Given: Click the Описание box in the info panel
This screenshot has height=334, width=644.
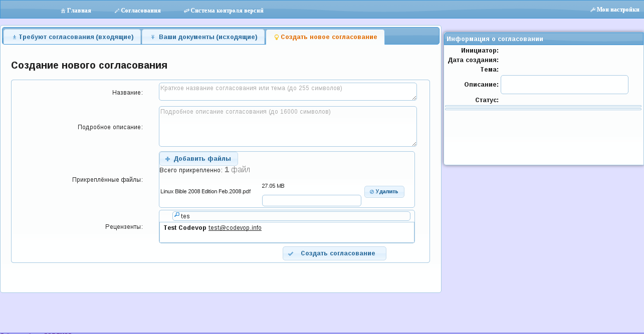Looking at the screenshot, I should (x=564, y=85).
